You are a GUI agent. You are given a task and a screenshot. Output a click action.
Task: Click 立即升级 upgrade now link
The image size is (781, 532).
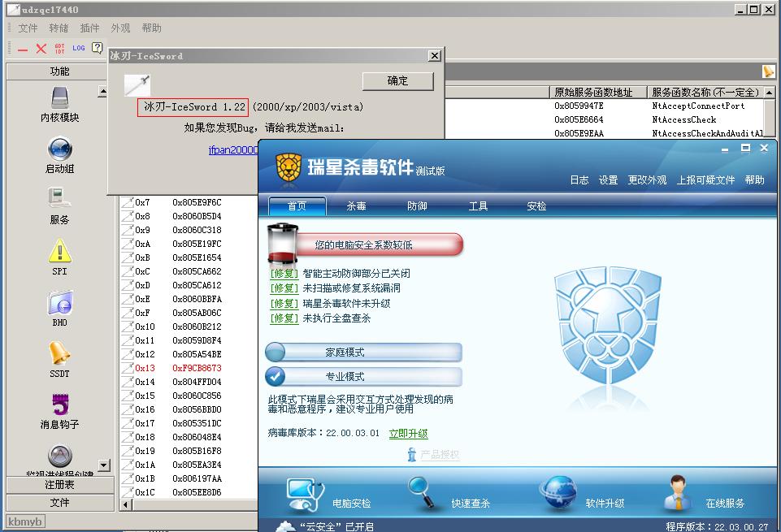pos(409,434)
